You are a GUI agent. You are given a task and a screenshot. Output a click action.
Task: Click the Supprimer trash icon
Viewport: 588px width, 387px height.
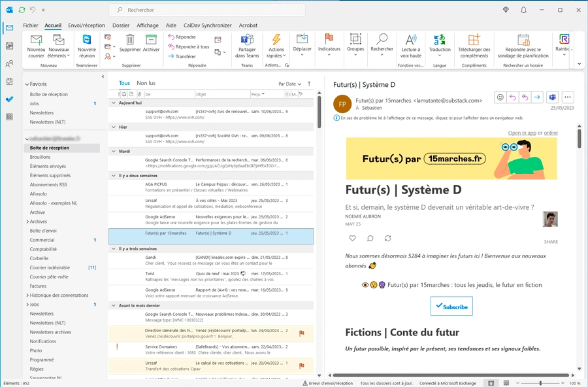pos(130,41)
